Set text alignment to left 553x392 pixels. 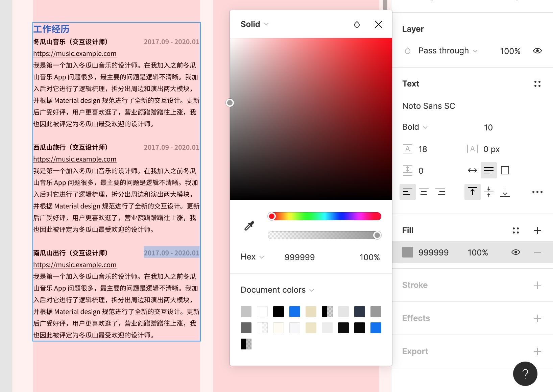[408, 192]
